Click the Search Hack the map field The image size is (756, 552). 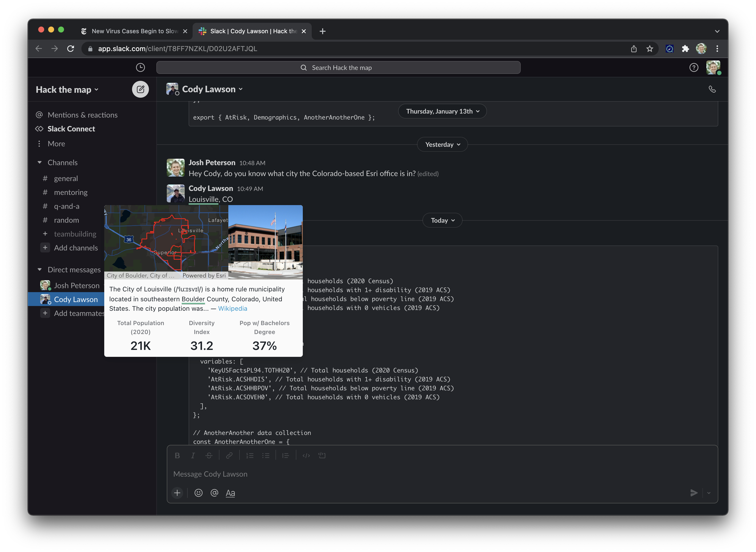[338, 67]
